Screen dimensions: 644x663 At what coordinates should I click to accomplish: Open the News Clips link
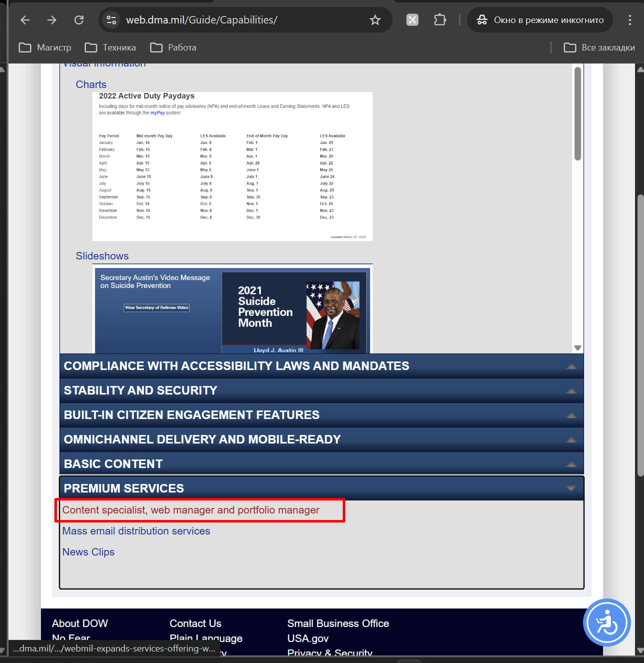[x=88, y=552]
